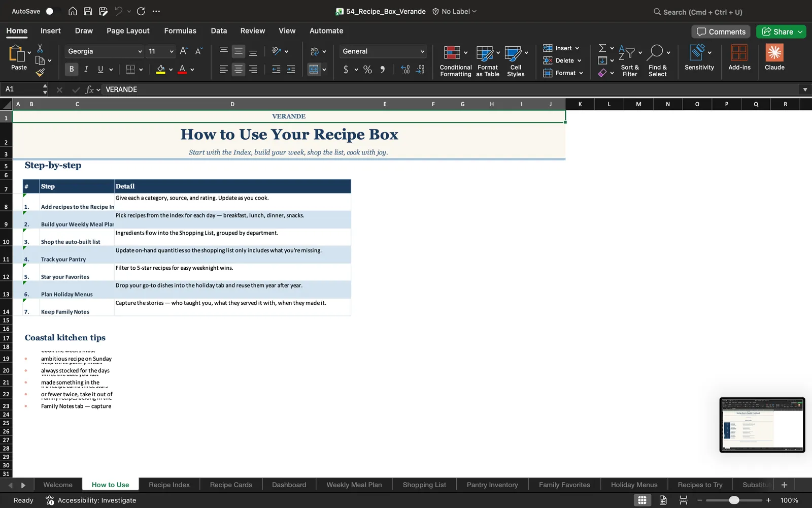Apply the yellow fill color
This screenshot has height=508, width=812.
(x=161, y=69)
